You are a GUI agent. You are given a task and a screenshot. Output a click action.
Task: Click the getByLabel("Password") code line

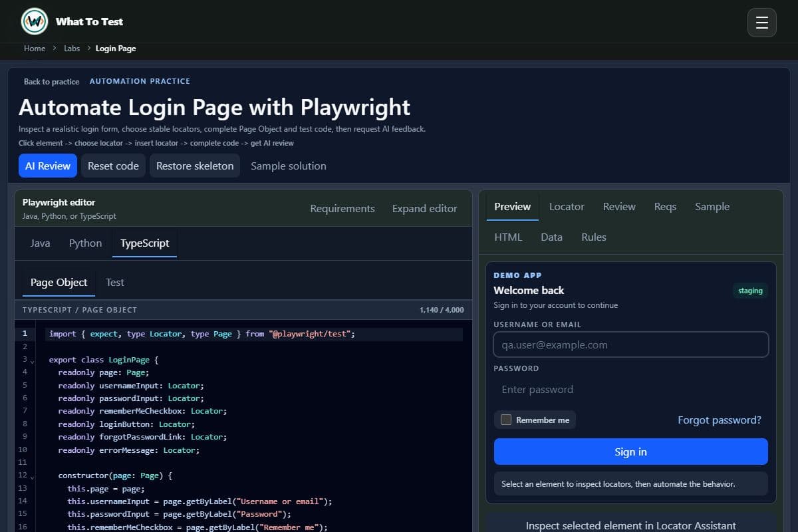180,515
